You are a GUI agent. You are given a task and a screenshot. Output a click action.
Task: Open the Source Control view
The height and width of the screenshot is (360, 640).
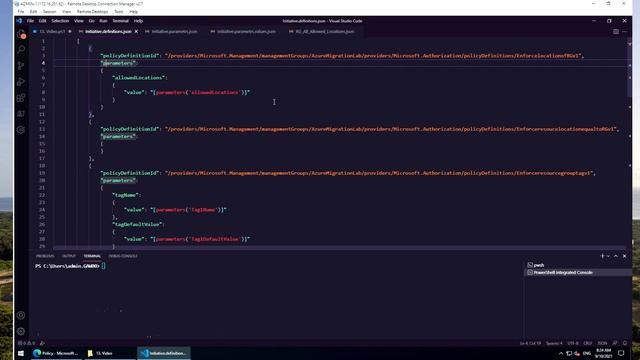coord(21,65)
